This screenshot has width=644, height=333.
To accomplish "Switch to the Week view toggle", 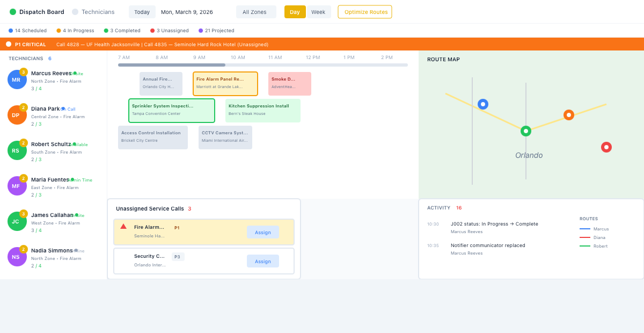I will coord(319,11).
